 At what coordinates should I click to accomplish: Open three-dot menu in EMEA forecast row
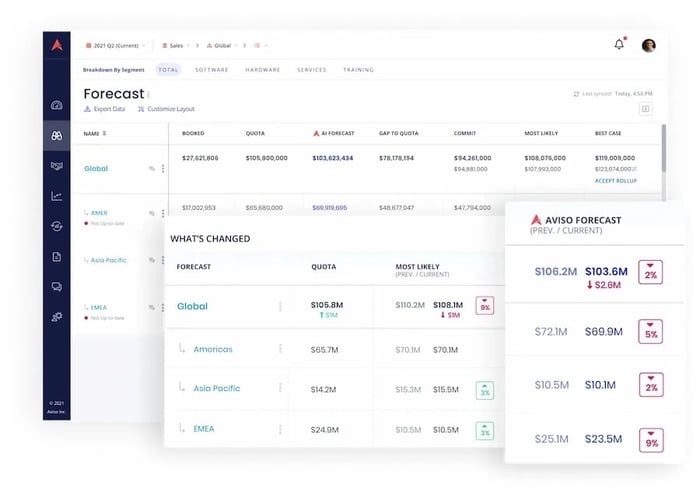pyautogui.click(x=163, y=307)
